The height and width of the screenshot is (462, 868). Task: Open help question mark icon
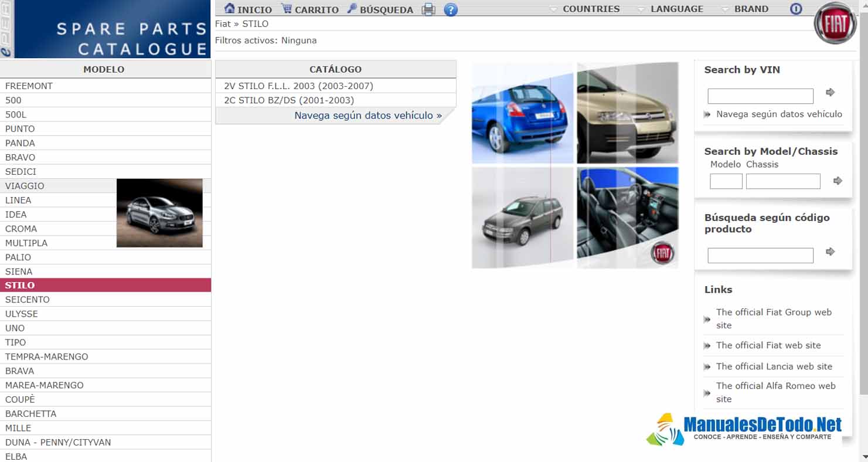click(x=451, y=9)
